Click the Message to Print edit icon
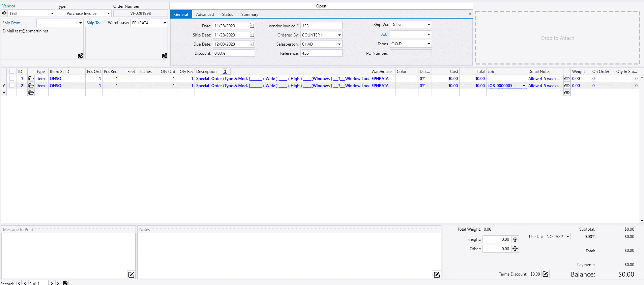The height and width of the screenshot is (285, 644). 131,275
